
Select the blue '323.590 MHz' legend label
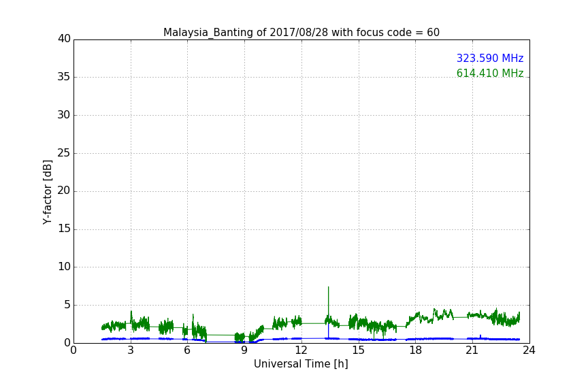click(490, 58)
